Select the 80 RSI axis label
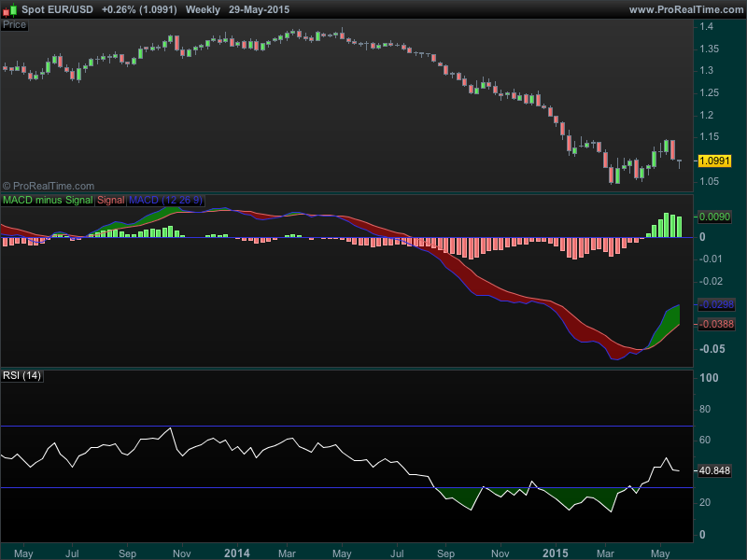The height and width of the screenshot is (560, 747). [x=705, y=409]
